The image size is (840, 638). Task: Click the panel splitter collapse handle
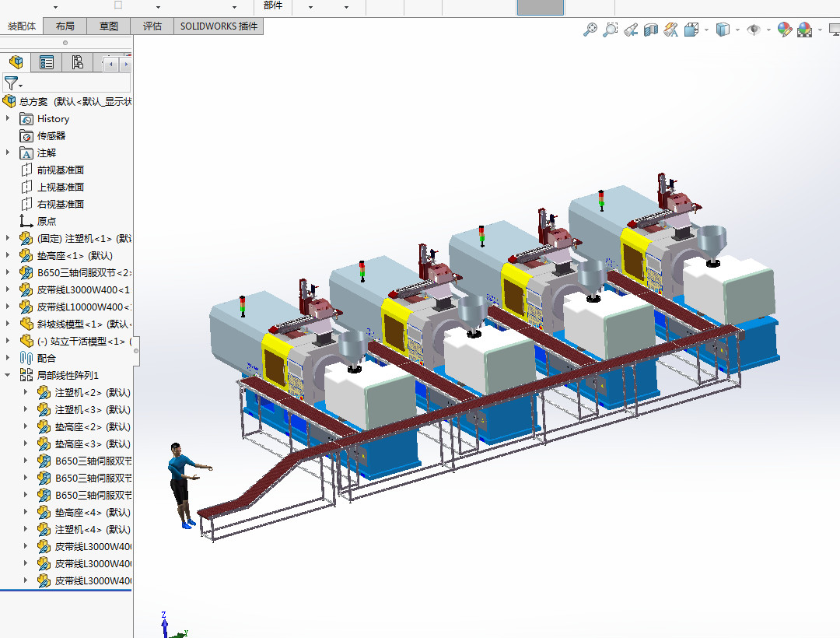coord(136,351)
